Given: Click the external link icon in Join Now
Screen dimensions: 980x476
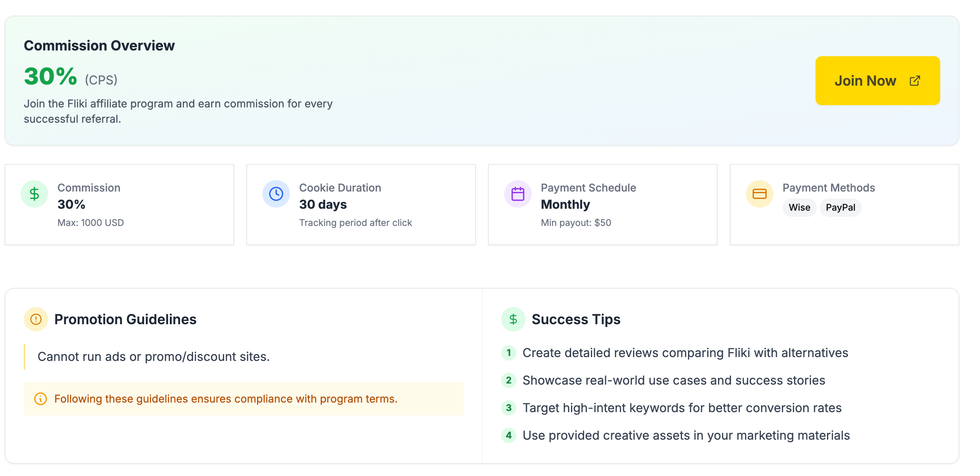Looking at the screenshot, I should pyautogui.click(x=915, y=81).
